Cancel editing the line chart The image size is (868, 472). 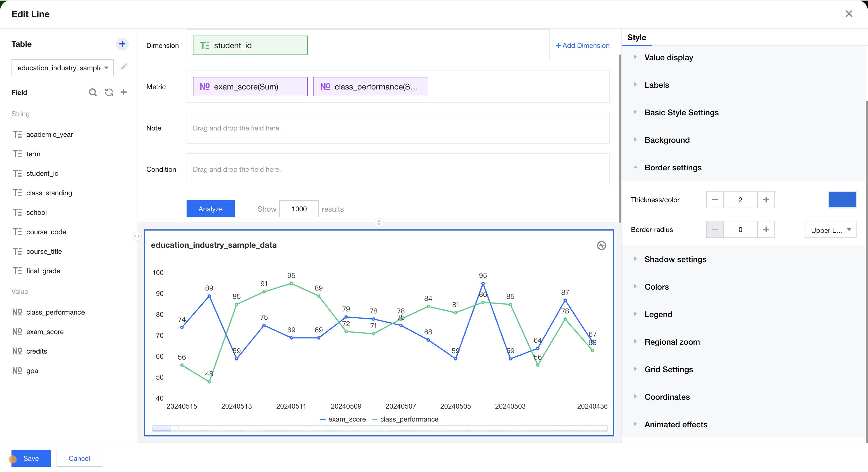tap(79, 458)
